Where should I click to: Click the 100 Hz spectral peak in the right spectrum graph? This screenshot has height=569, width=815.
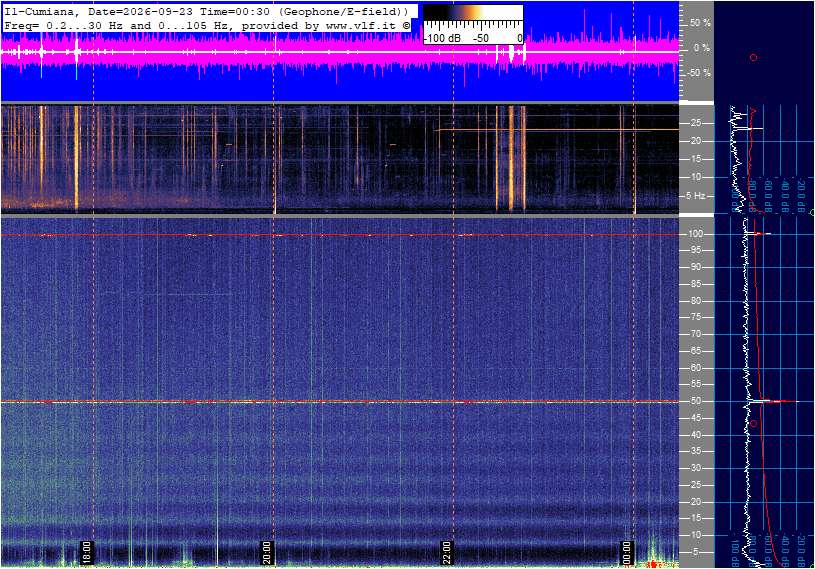pyautogui.click(x=760, y=234)
